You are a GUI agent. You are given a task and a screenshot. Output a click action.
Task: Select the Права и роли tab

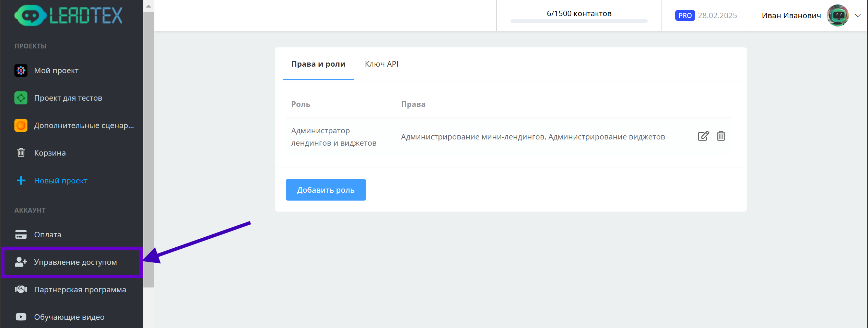click(x=318, y=64)
